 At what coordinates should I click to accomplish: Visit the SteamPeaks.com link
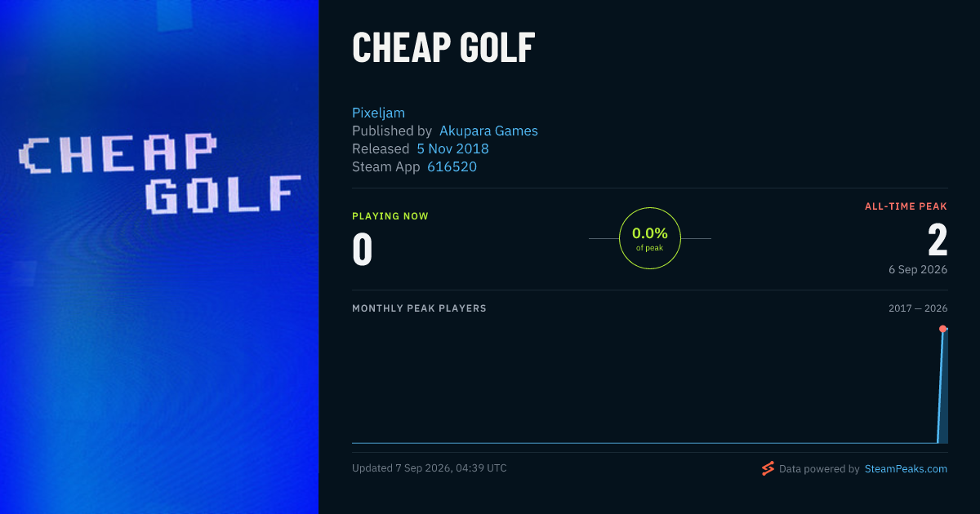tap(906, 469)
